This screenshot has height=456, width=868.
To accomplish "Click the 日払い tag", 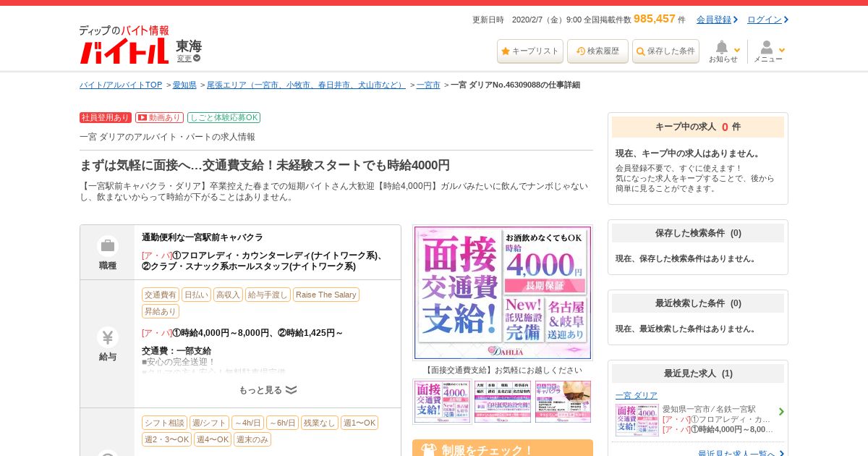I will point(196,295).
